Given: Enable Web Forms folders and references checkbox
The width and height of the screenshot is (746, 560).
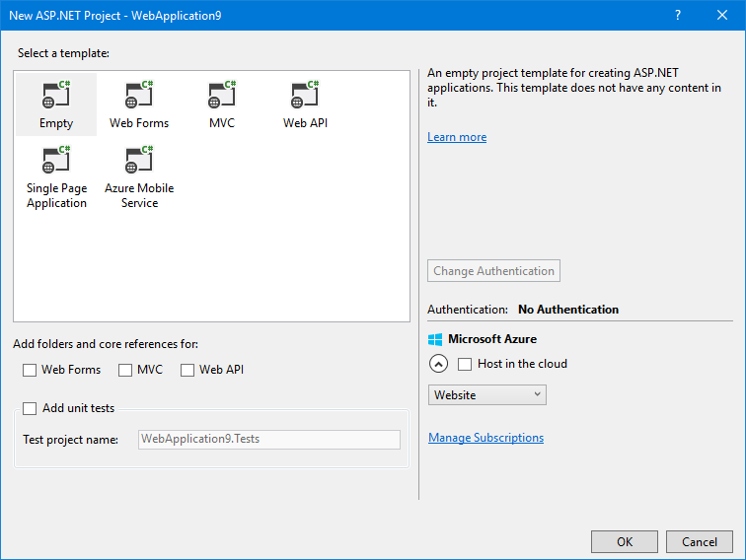Looking at the screenshot, I should coord(30,370).
